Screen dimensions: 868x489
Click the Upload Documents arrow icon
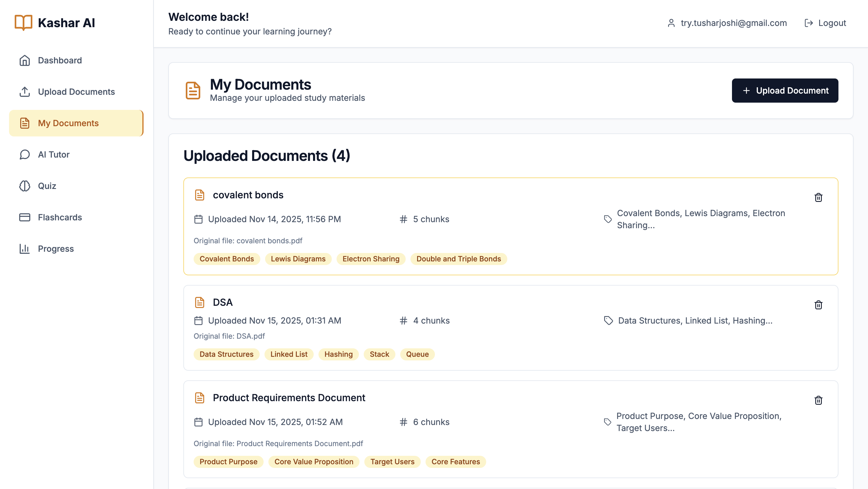(x=25, y=92)
